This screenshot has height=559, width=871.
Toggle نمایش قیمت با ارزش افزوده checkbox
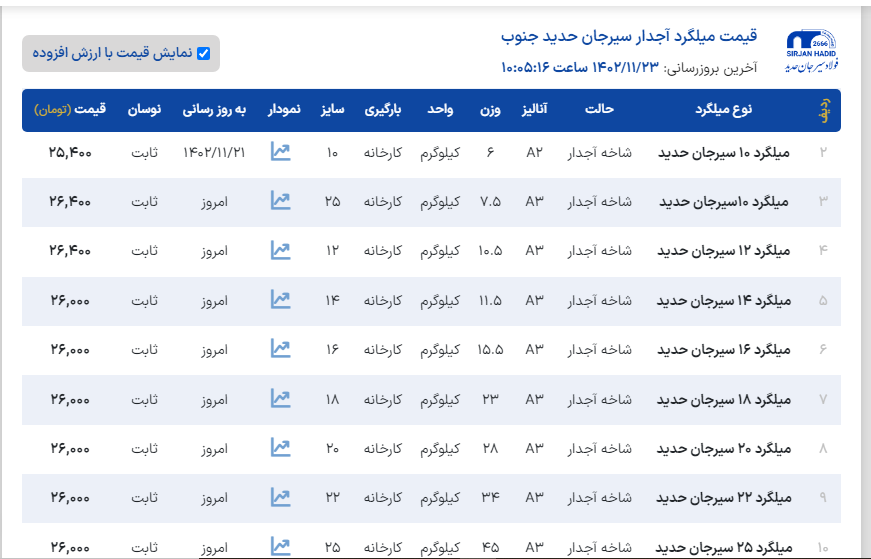203,53
